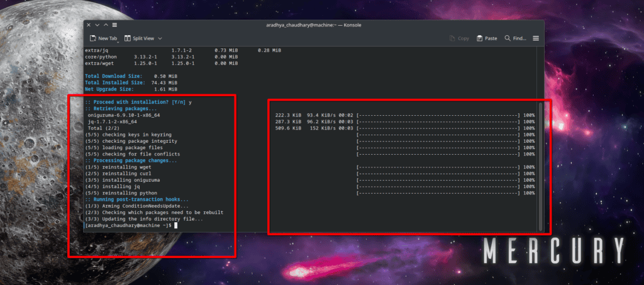Expand the Split View chevron dropdown
Viewport: 644px width, 285px height.
point(160,38)
